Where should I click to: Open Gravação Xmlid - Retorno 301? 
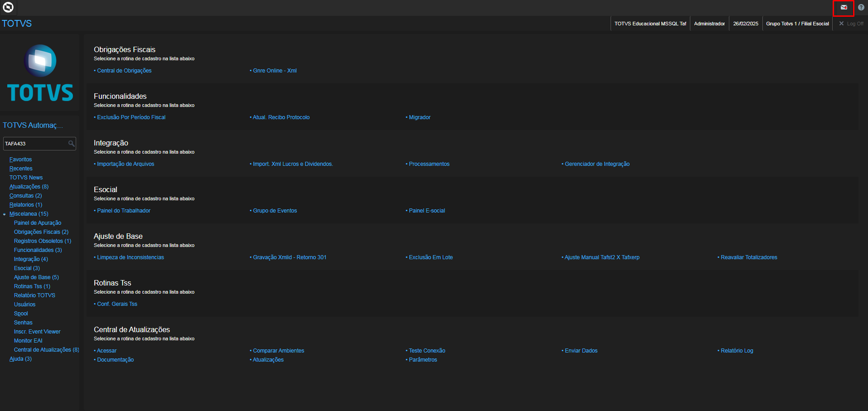pos(290,257)
